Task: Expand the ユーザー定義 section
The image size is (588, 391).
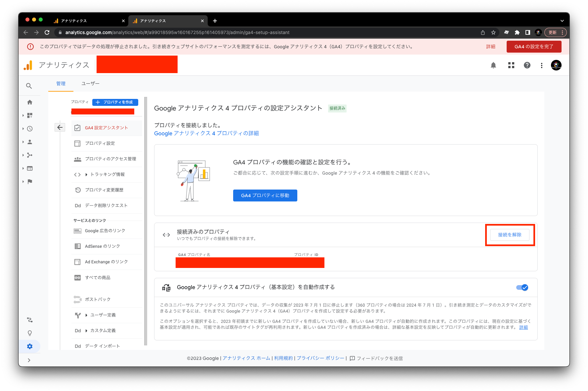Action: tap(86, 315)
